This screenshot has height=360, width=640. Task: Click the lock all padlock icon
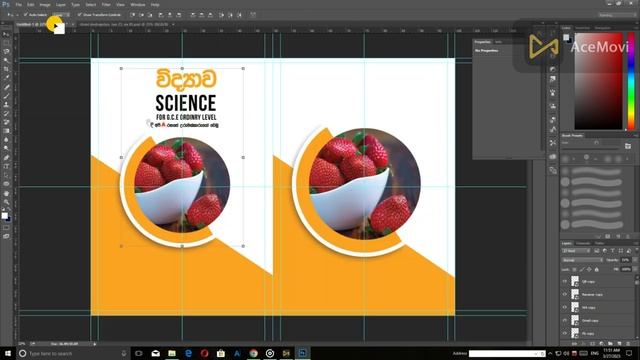[x=597, y=269]
